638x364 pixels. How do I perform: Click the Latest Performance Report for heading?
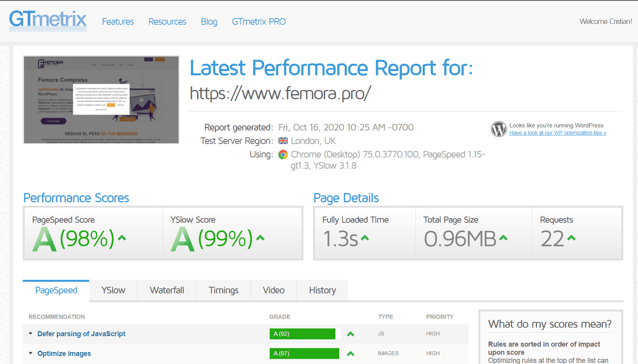pyautogui.click(x=331, y=68)
